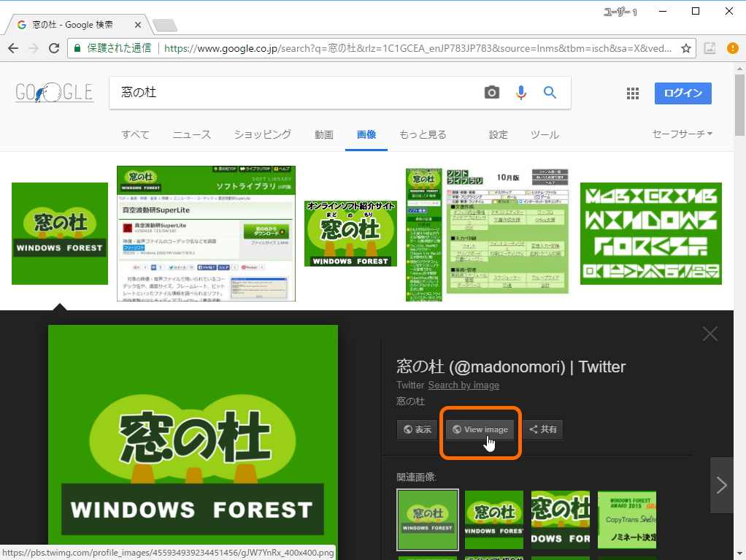Click the blue ログイン button
The width and height of the screenshot is (746, 560).
(682, 93)
